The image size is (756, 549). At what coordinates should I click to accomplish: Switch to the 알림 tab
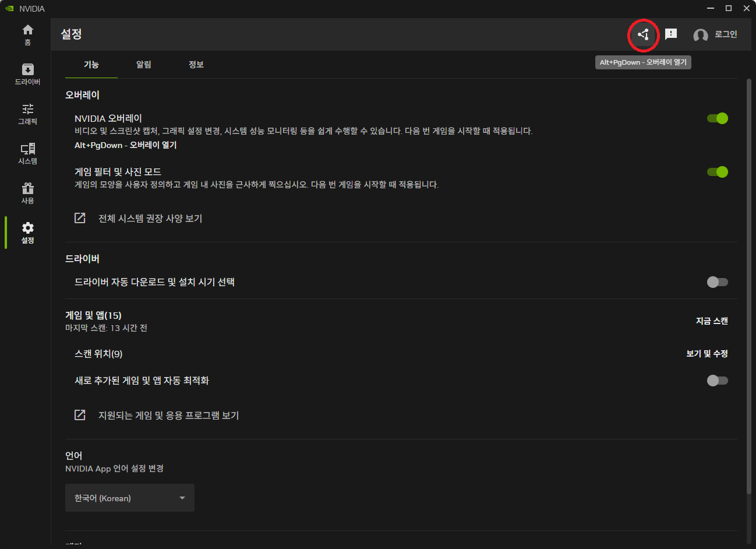[x=144, y=64]
